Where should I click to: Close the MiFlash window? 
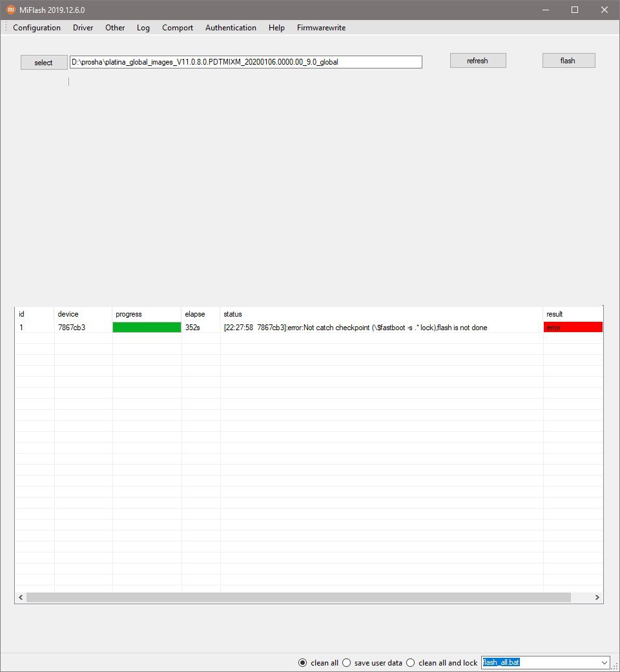tap(604, 10)
